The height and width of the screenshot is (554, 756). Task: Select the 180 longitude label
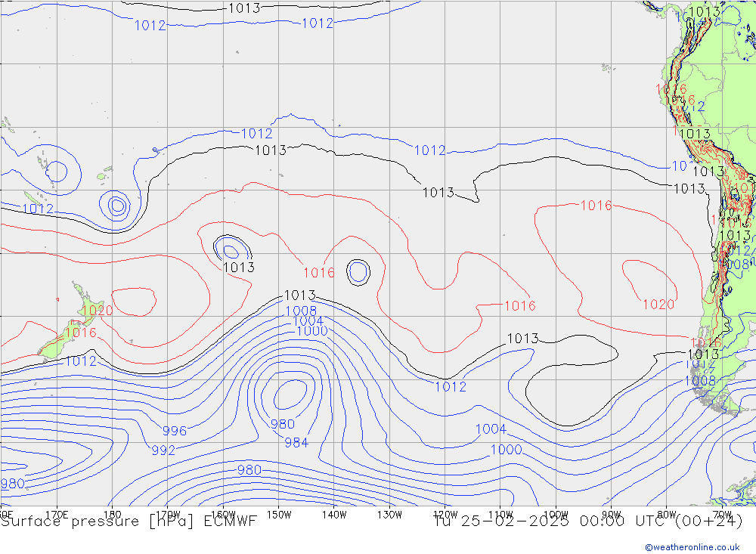click(x=113, y=515)
